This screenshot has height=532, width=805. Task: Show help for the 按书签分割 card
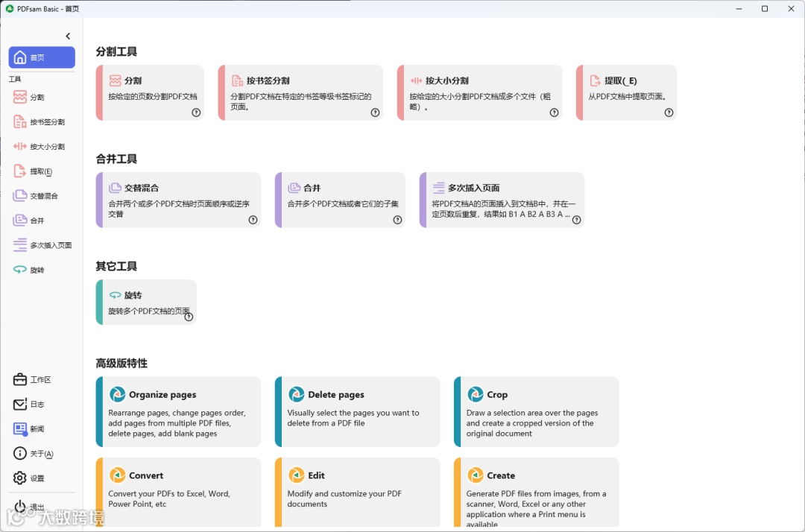point(375,113)
